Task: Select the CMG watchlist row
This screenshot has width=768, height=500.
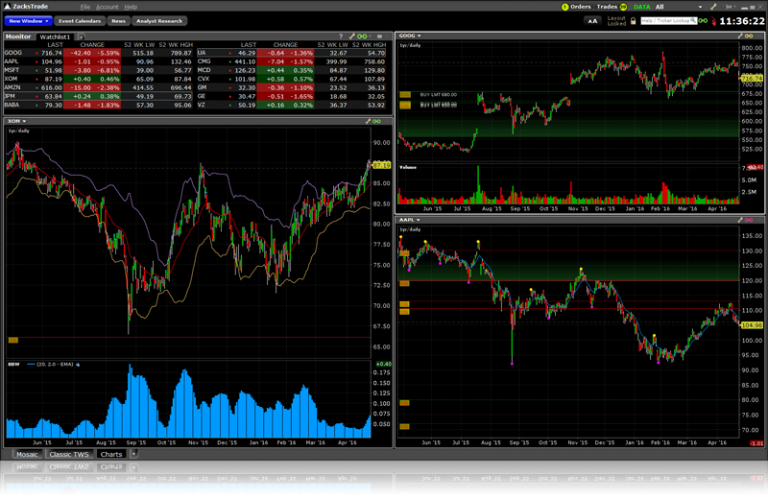Action: coord(291,62)
